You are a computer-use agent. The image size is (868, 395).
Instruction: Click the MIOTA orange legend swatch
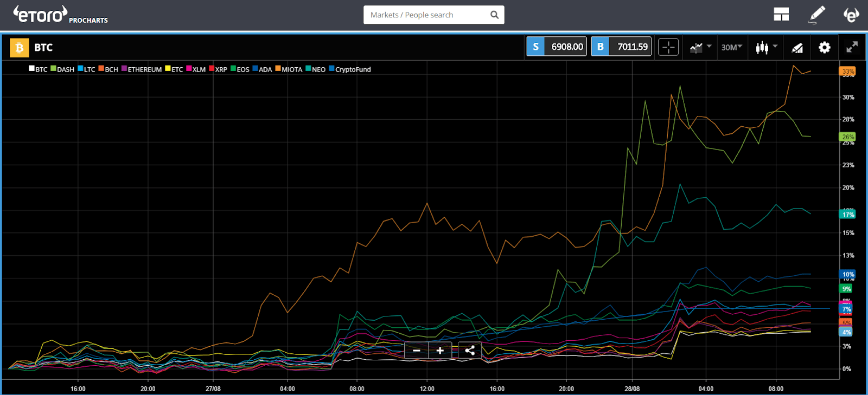click(x=278, y=69)
